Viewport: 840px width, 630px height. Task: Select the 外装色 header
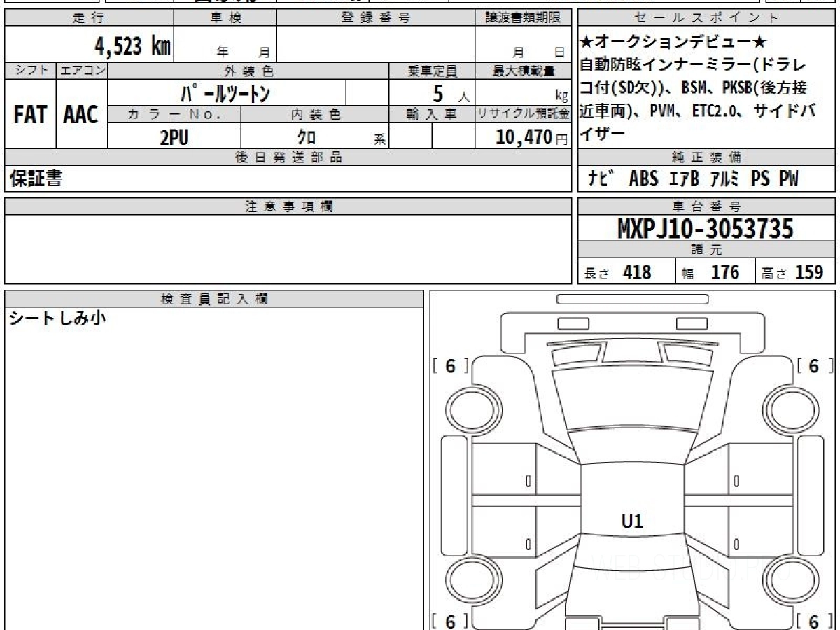click(248, 71)
